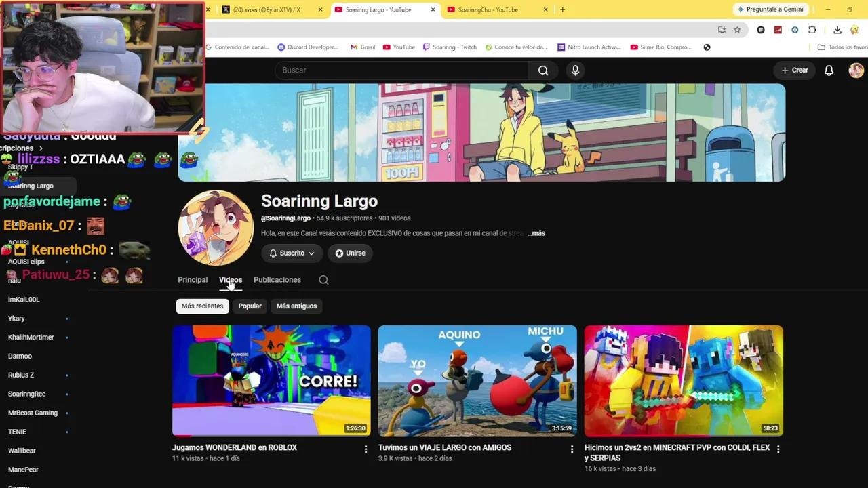Image resolution: width=868 pixels, height=488 pixels.
Task: Open the Chrome profile avatar
Action: click(856, 30)
